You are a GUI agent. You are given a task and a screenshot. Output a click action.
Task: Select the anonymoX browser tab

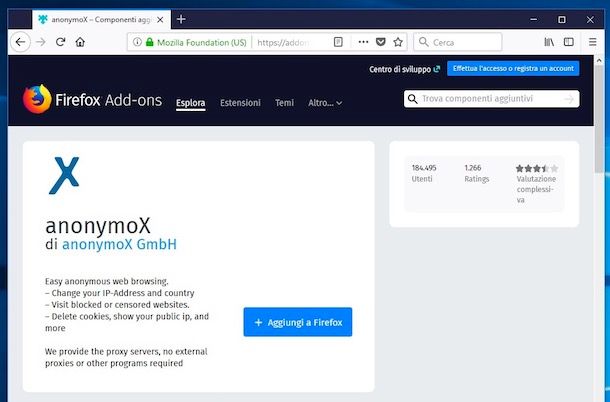[x=101, y=19]
